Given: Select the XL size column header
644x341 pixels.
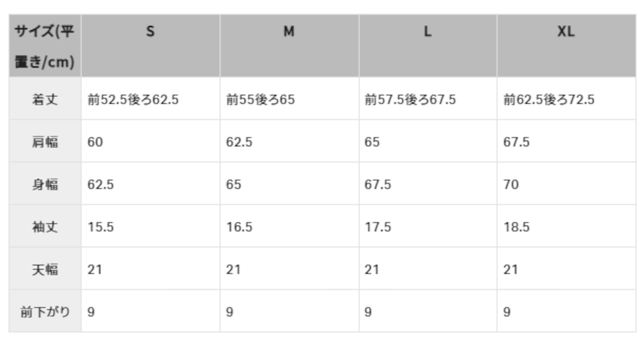Looking at the screenshot, I should coord(567,46).
